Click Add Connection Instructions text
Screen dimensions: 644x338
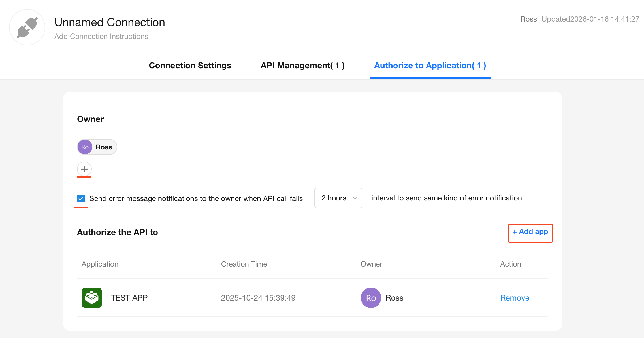pos(101,36)
